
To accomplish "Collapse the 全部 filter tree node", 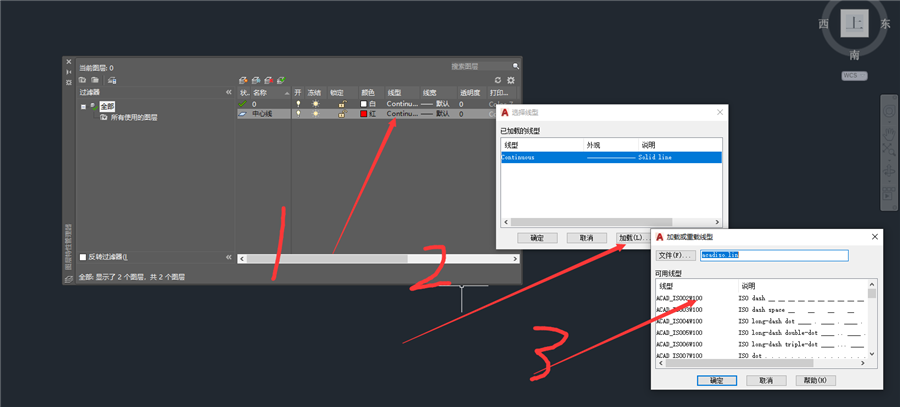I will [x=83, y=106].
